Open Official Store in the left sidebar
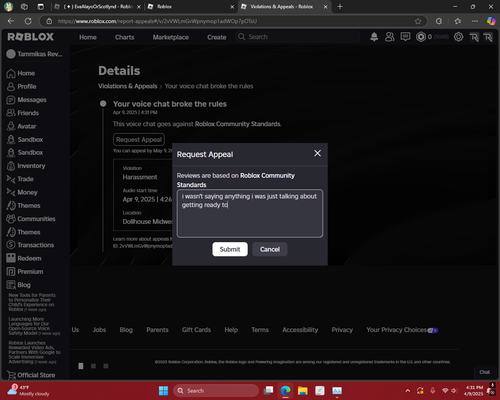Image resolution: width=500 pixels, height=400 pixels. point(31,375)
